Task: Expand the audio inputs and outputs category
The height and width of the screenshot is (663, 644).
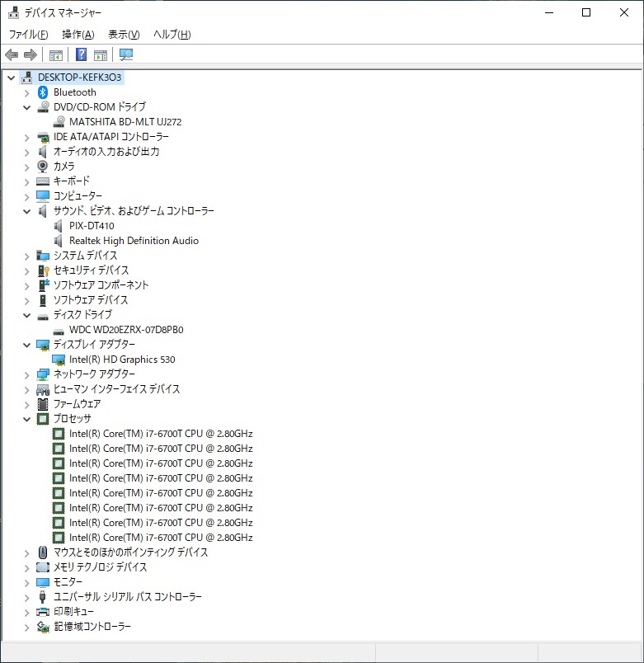Action: (27, 153)
